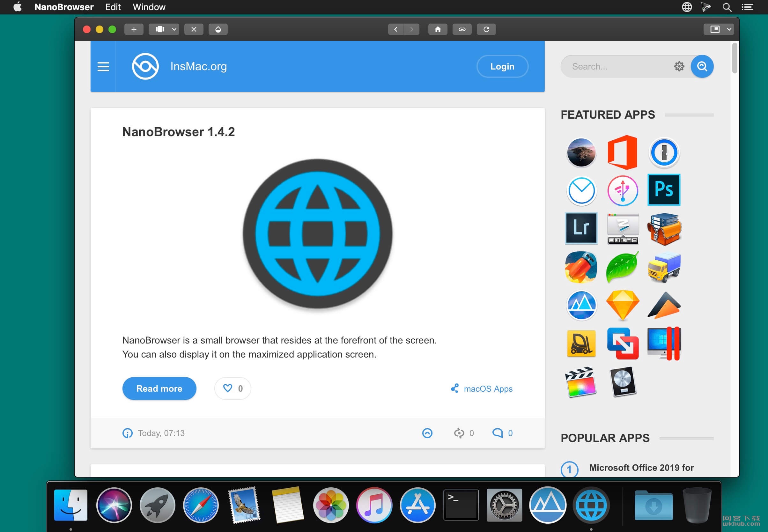Open Keyboard Maestro featured app icon
Viewport: 768px width, 532px height.
click(x=623, y=229)
